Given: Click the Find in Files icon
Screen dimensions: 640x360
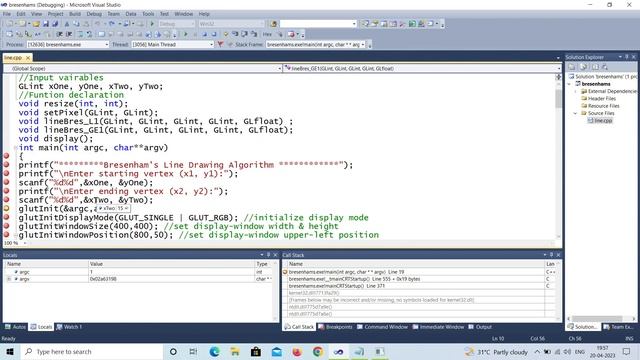Looking at the screenshot, I should [x=273, y=24].
